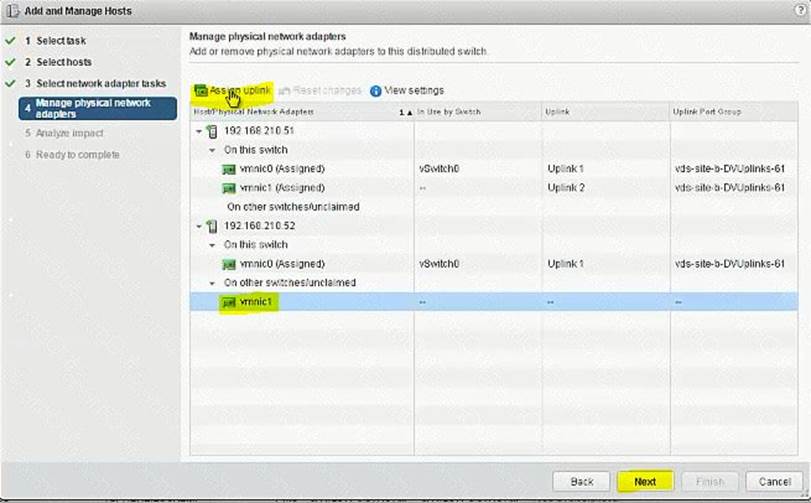Image resolution: width=811 pixels, height=503 pixels.
Task: Click the host icon for 192.168.210.52
Action: (x=210, y=226)
